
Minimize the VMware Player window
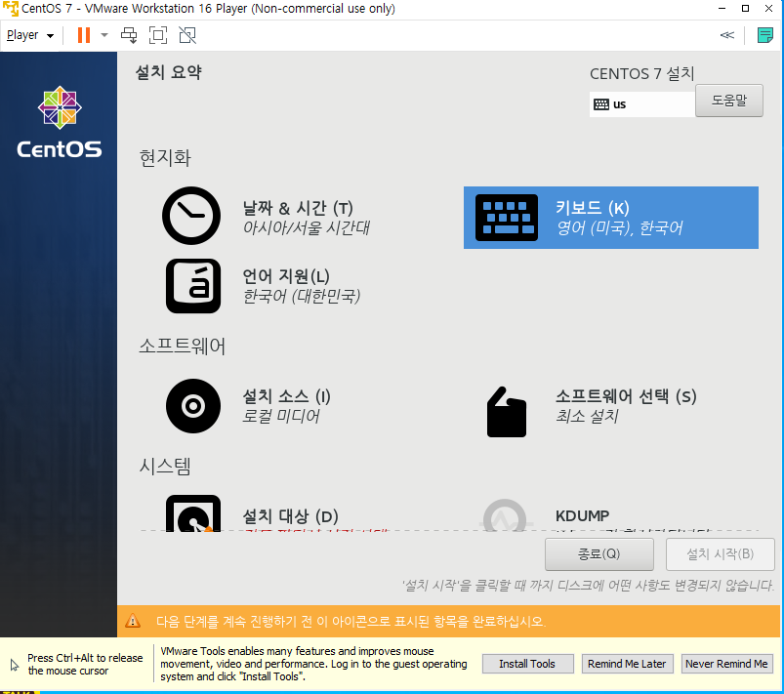pos(722,9)
